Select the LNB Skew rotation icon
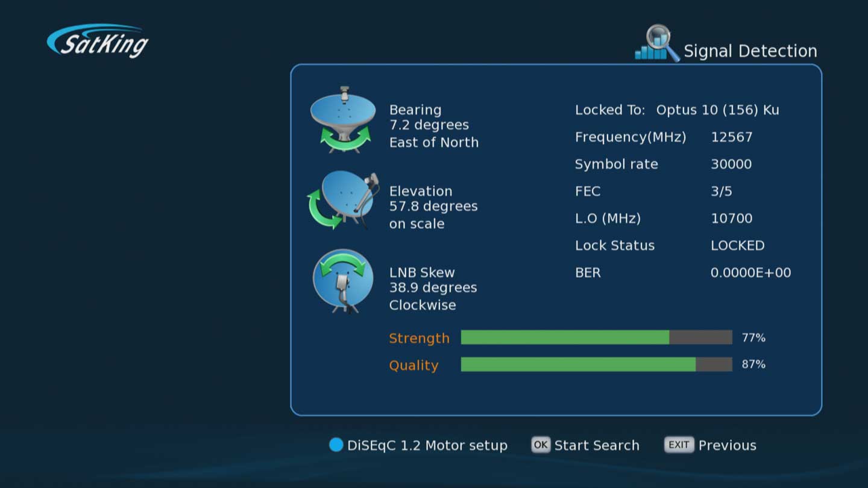This screenshot has width=868, height=488. tap(343, 281)
